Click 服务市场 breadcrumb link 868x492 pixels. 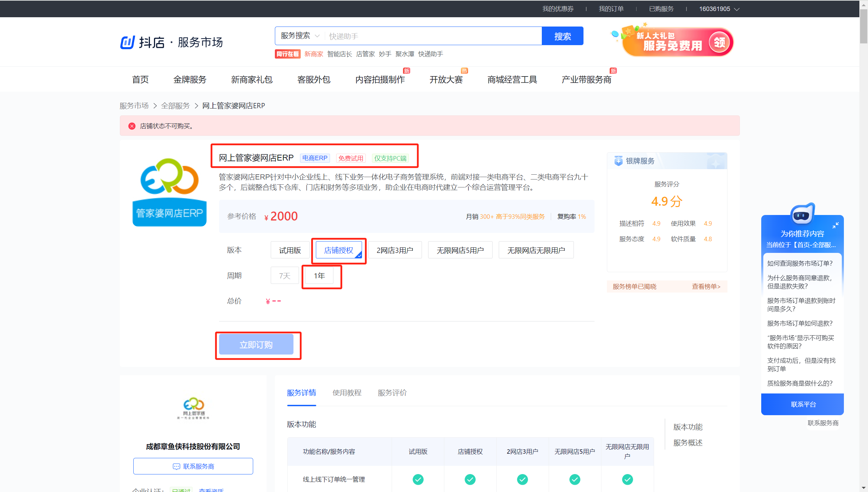tap(134, 106)
